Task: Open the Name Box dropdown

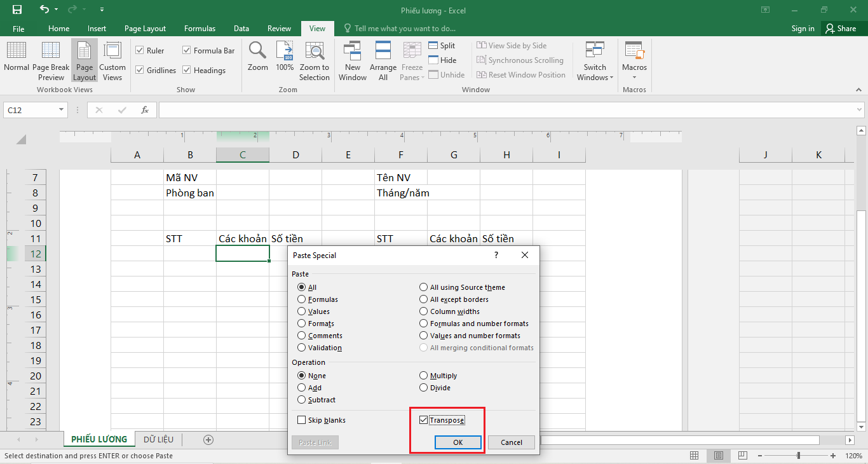Action: 62,110
